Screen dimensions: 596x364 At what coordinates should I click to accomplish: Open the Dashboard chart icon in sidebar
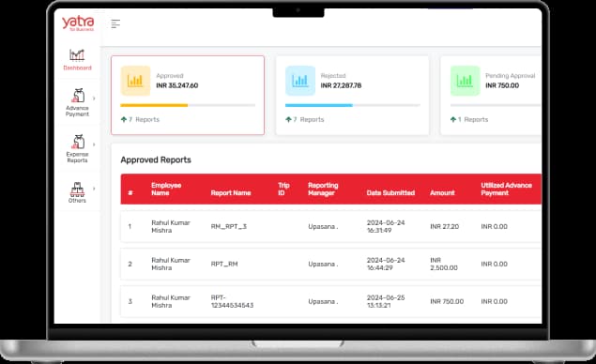pyautogui.click(x=77, y=55)
